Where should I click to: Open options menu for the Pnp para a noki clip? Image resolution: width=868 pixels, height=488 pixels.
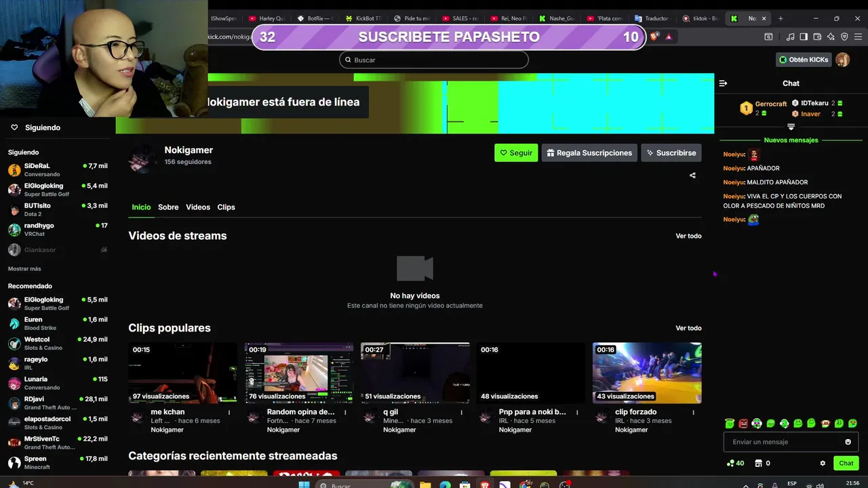pyautogui.click(x=578, y=412)
